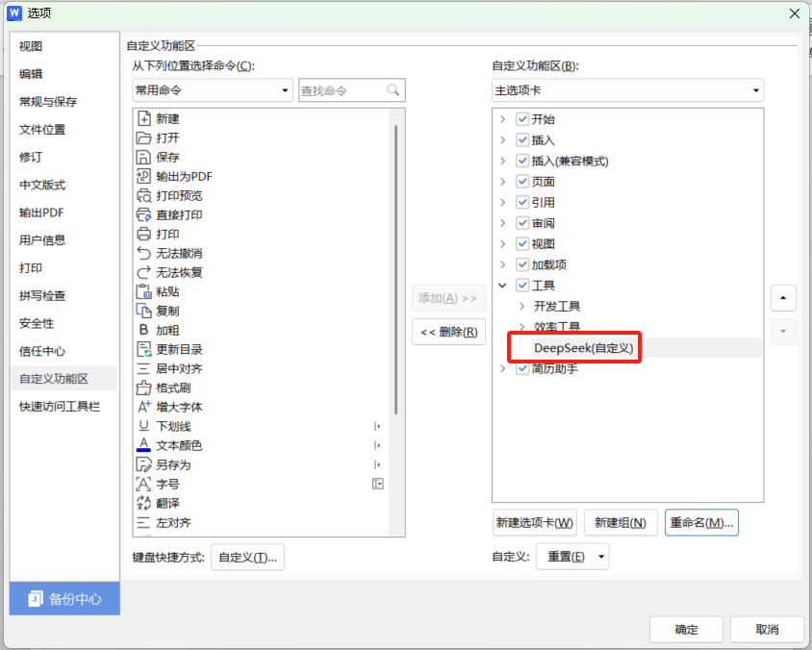Click the 左对齐 icon

click(143, 522)
